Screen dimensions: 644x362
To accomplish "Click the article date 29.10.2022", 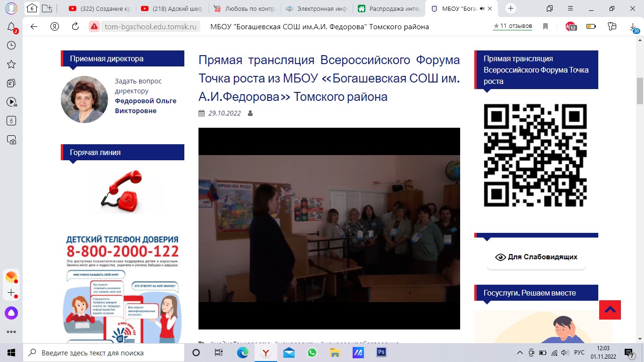I will [224, 113].
